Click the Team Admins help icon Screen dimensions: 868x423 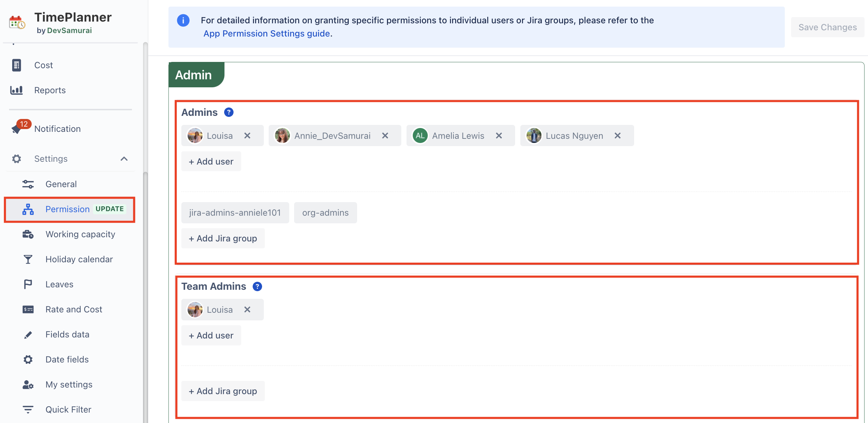coord(257,286)
